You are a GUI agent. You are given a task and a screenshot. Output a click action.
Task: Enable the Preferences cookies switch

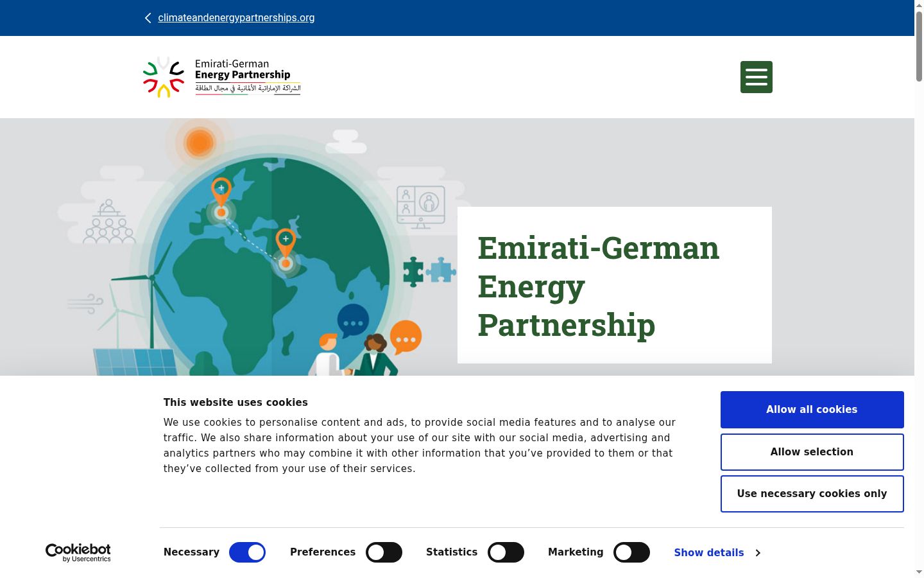tap(384, 552)
